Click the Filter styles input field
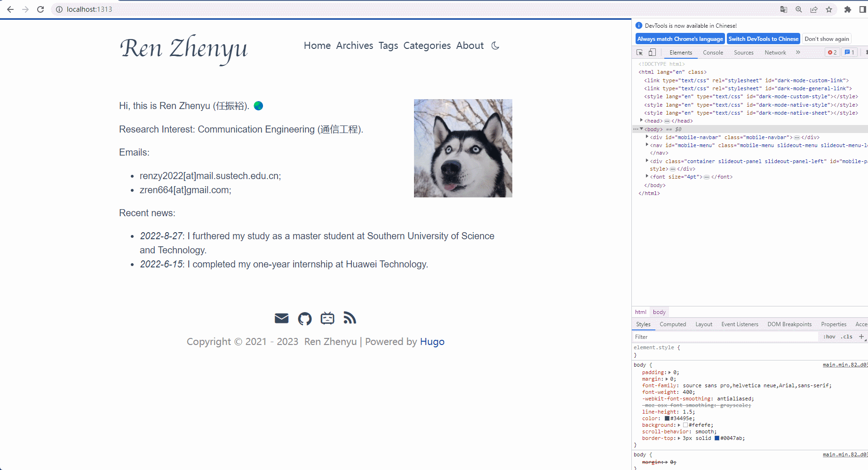Screen dimensions: 868x470 [x=725, y=337]
